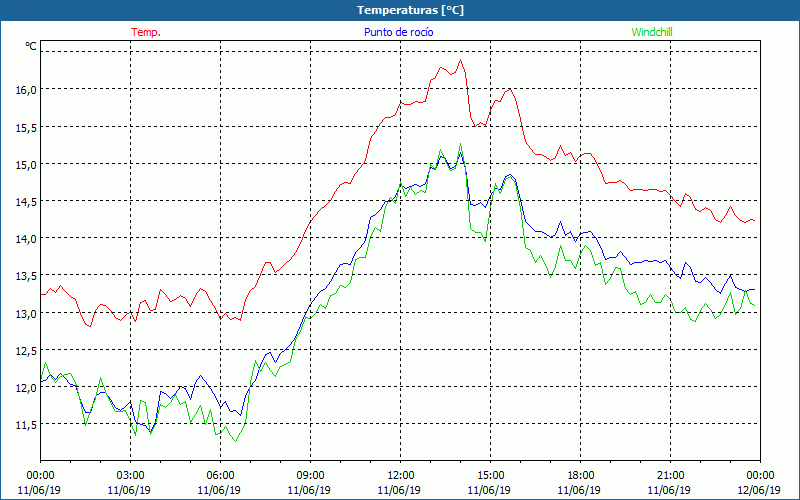The height and width of the screenshot is (500, 800).
Task: Click the 16,0 y-axis value
Action: point(27,89)
